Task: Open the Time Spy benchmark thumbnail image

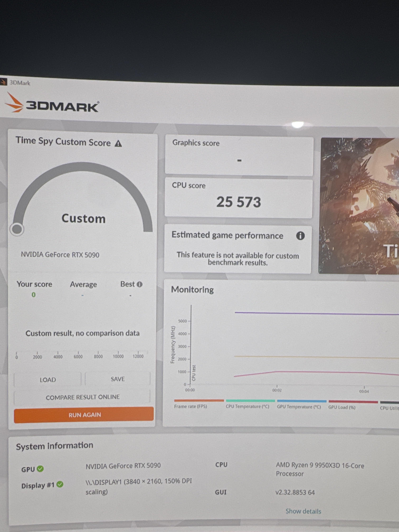Action: pyautogui.click(x=359, y=206)
